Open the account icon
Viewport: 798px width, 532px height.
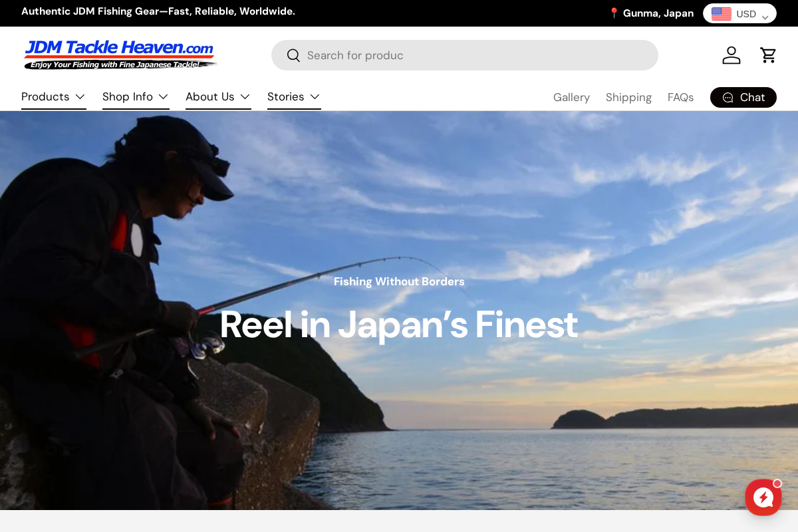(731, 55)
